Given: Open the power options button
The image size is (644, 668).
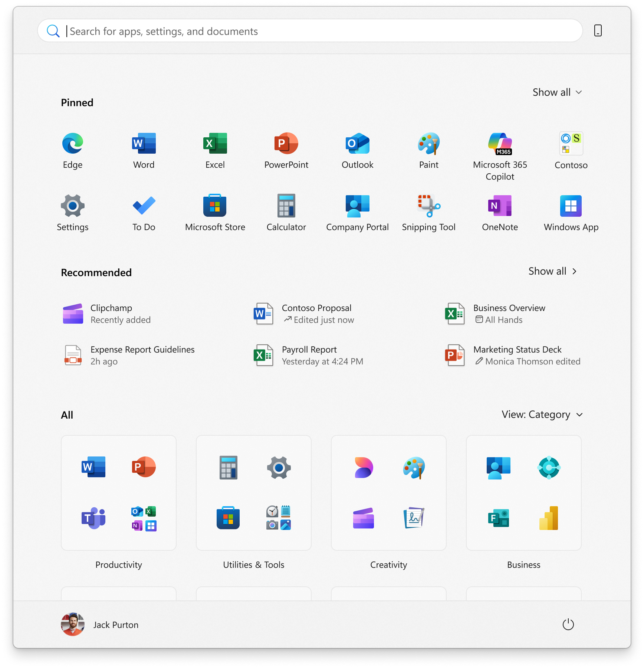Looking at the screenshot, I should pos(568,625).
